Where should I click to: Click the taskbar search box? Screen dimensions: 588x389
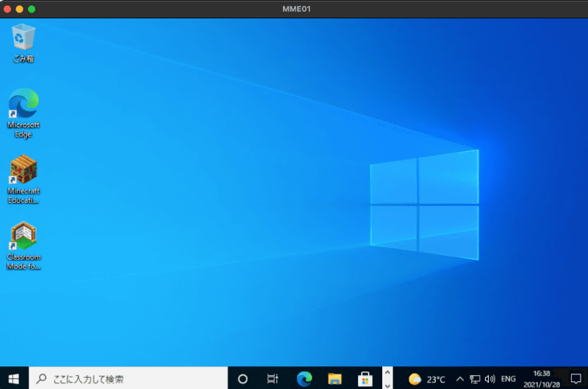pyautogui.click(x=128, y=379)
